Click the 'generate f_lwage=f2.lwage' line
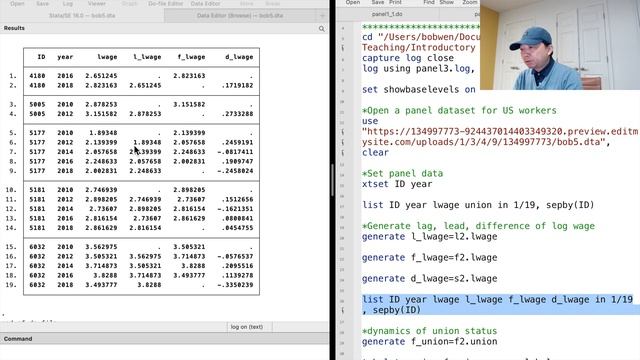640x360 pixels. 429,258
